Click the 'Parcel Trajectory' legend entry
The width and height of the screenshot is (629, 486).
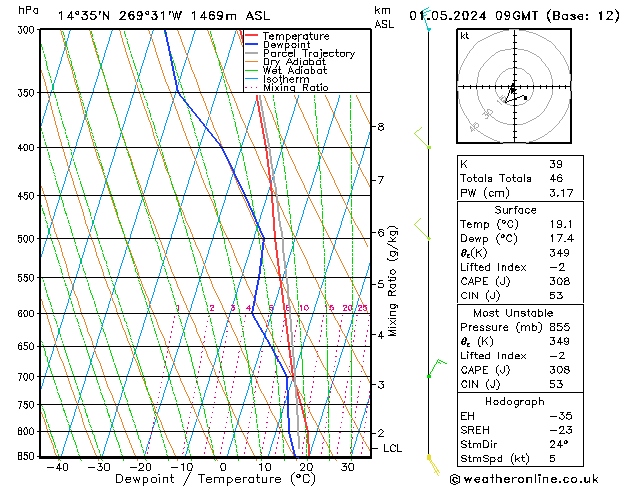tap(309, 53)
